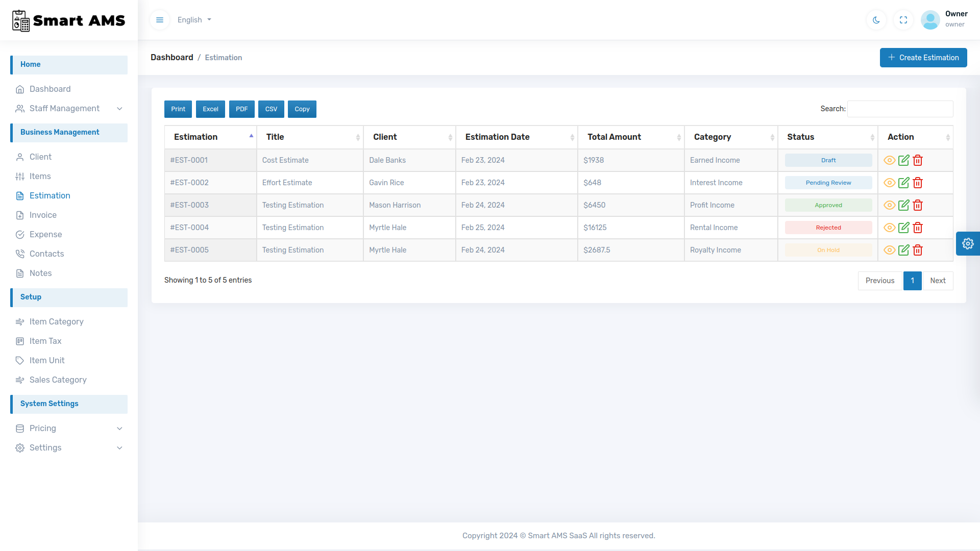Toggle the sidebar menu hamburger icon

pos(160,19)
